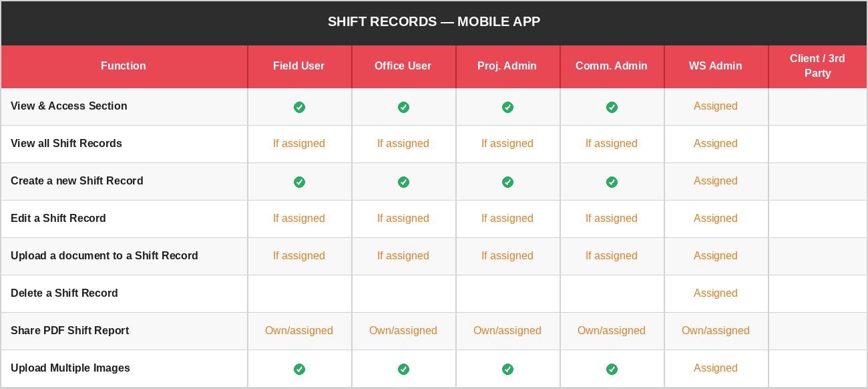Viewport: 868px width, 389px height.
Task: Click Field User checkmark for Create a new Shift Record
Action: click(x=299, y=182)
